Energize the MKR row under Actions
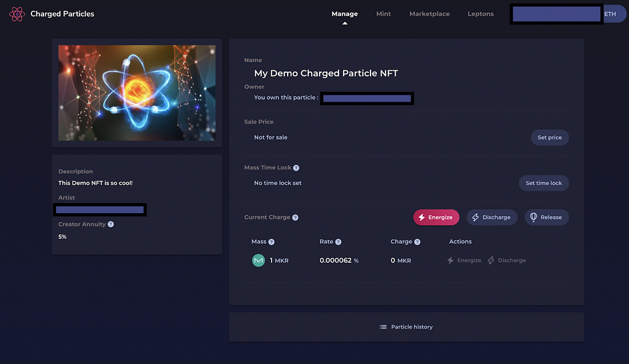Screen dimensions: 629x364 (464, 261)
